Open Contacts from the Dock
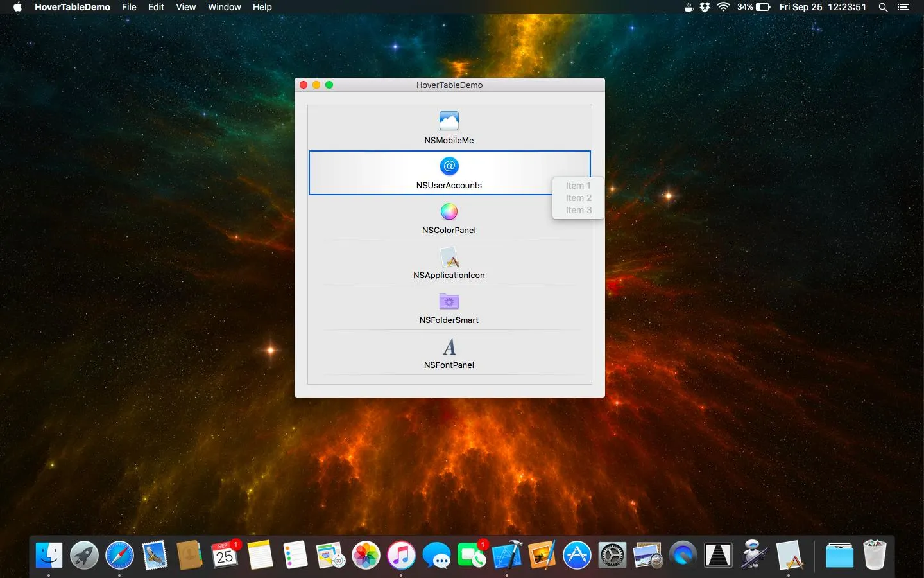924x578 pixels. point(189,556)
